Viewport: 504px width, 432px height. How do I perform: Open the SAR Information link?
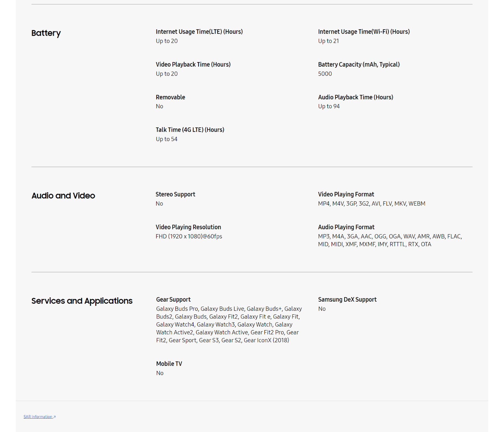click(38, 417)
